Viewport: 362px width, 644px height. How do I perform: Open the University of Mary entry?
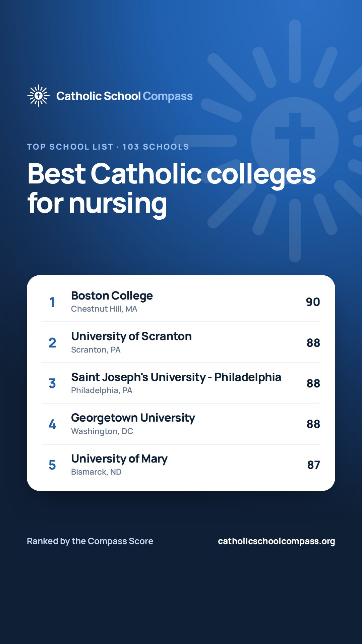(181, 465)
